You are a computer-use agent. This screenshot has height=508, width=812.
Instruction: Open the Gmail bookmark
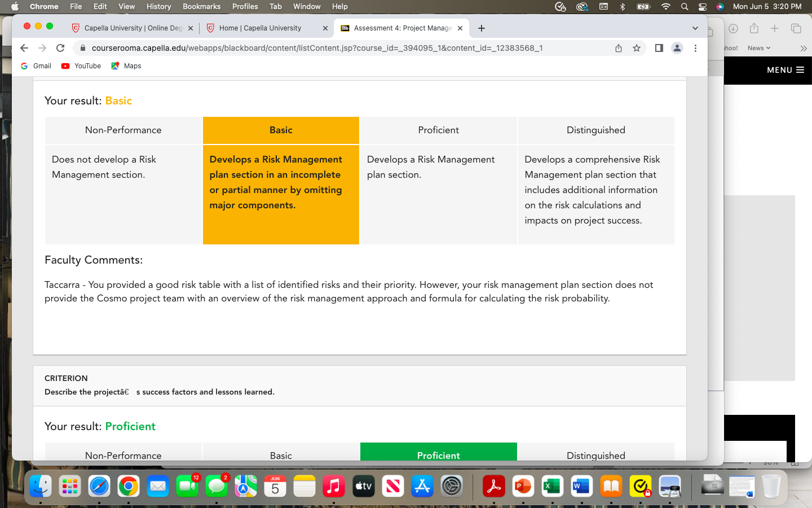coord(36,66)
